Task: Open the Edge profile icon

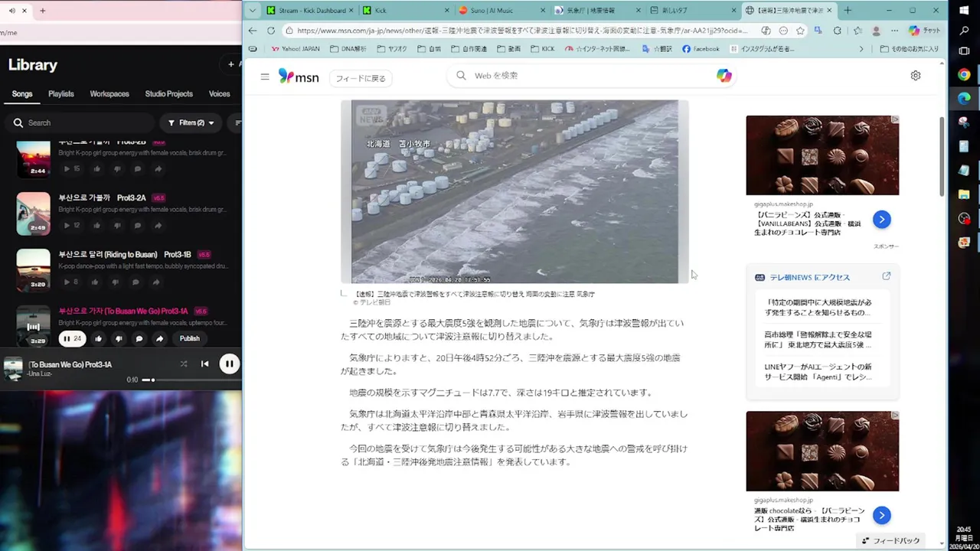Action: pos(877,31)
